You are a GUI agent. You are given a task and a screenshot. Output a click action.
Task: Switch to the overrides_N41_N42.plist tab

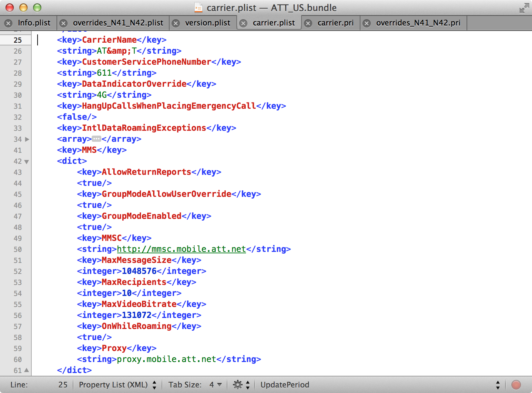coord(118,23)
